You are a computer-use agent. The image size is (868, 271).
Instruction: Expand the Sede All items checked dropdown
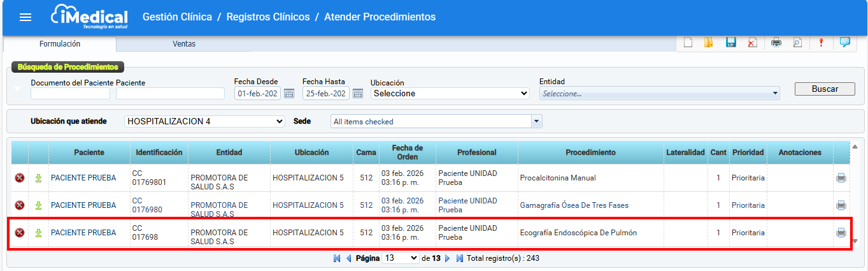tap(536, 121)
